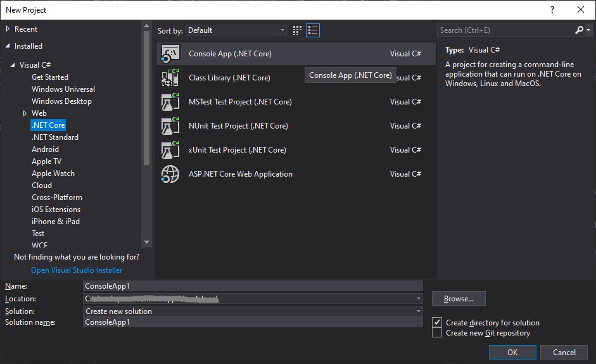Collapse the Installed node
Image resolution: width=596 pixels, height=364 pixels.
pos(8,46)
